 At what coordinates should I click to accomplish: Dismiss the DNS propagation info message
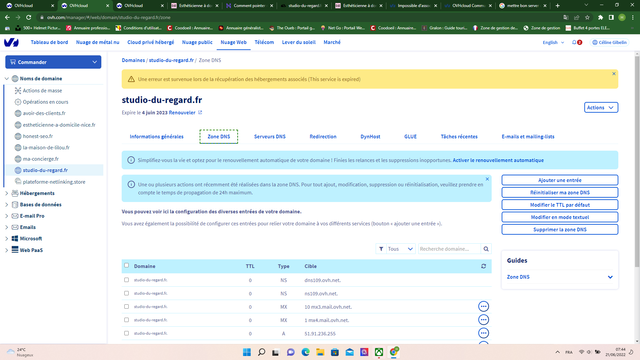[487, 179]
